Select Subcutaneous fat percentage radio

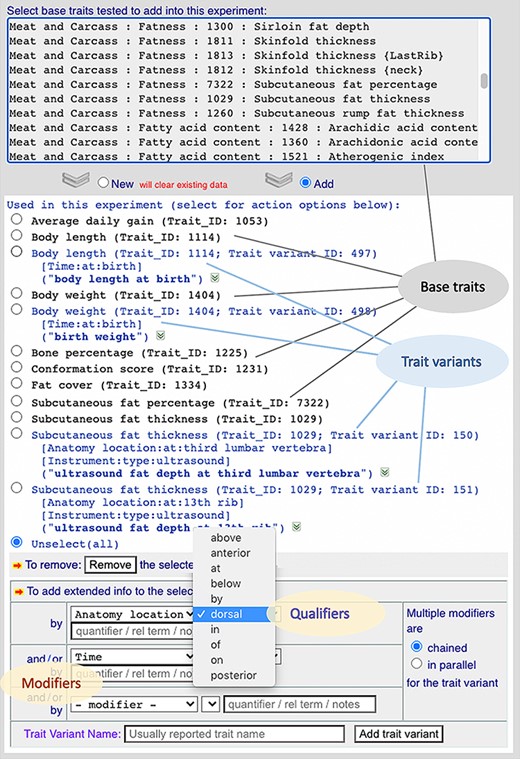pyautogui.click(x=17, y=401)
